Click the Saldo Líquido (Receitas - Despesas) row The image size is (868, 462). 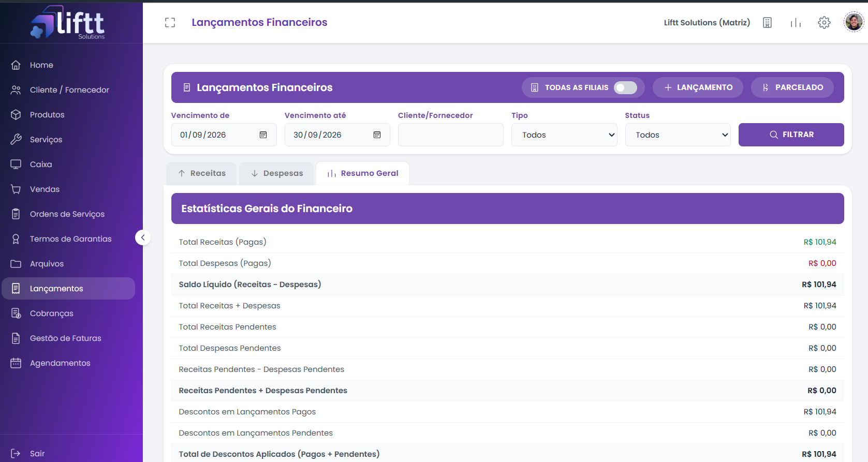tap(507, 285)
